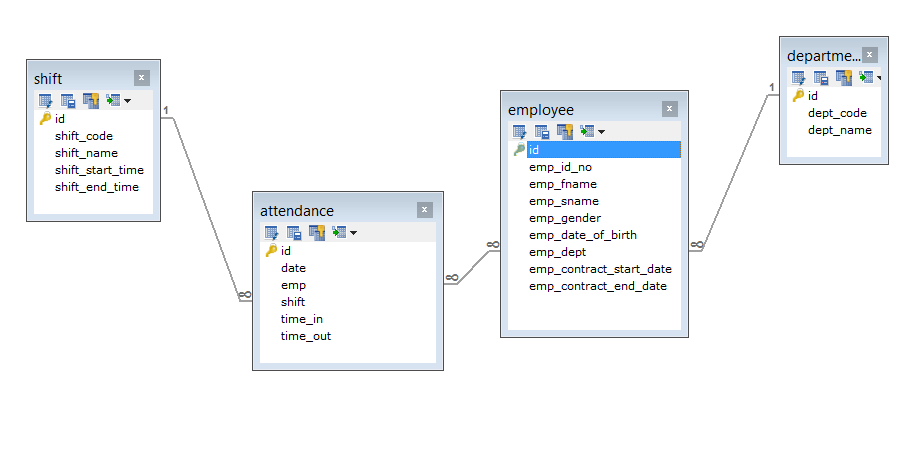Click the table-with-disk icon in employee table
The height and width of the screenshot is (456, 918).
[x=542, y=131]
